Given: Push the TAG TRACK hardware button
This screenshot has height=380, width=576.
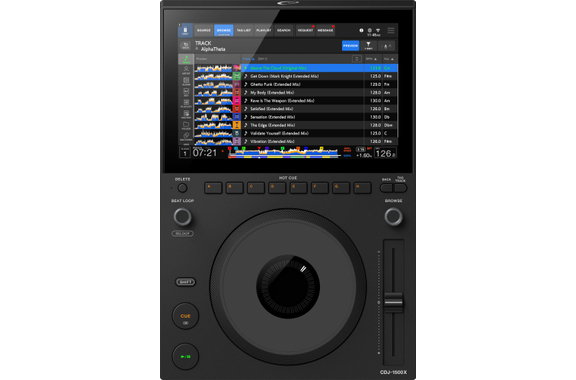Looking at the screenshot, I should 400,188.
